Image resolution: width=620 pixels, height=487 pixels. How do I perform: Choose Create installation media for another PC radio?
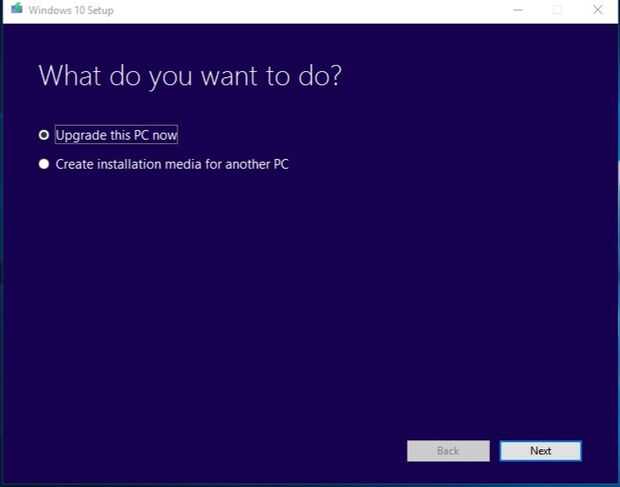click(44, 164)
